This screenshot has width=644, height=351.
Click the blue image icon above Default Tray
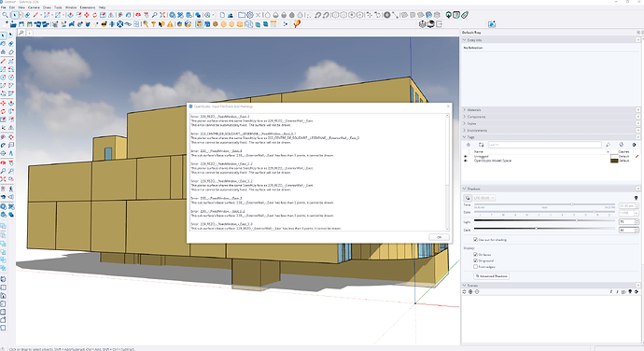point(492,24)
